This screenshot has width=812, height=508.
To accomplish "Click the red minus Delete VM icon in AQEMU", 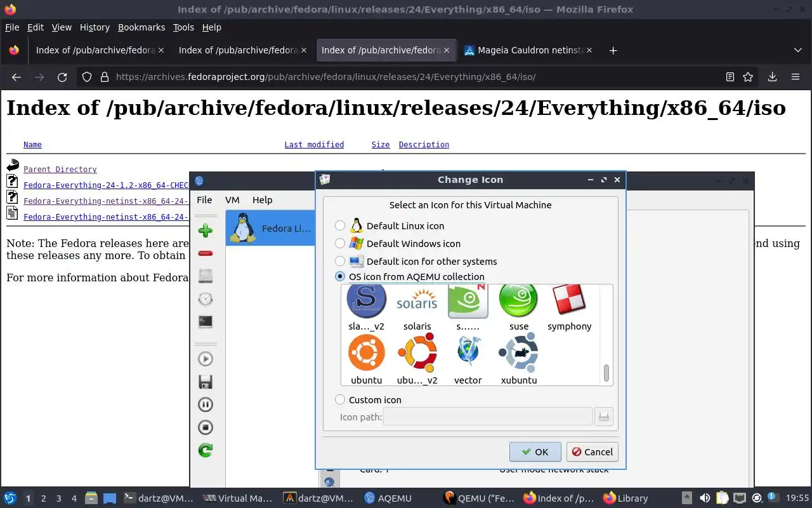I will (x=205, y=253).
